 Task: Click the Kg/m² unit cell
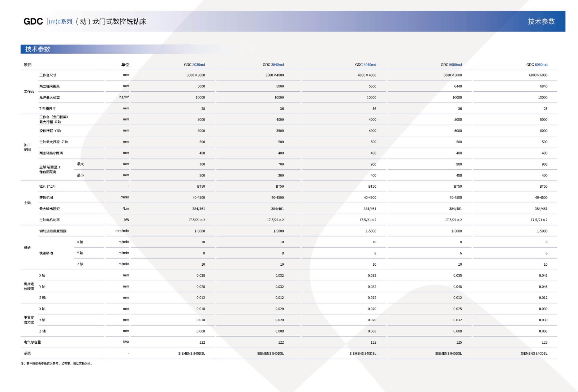pyautogui.click(x=124, y=97)
